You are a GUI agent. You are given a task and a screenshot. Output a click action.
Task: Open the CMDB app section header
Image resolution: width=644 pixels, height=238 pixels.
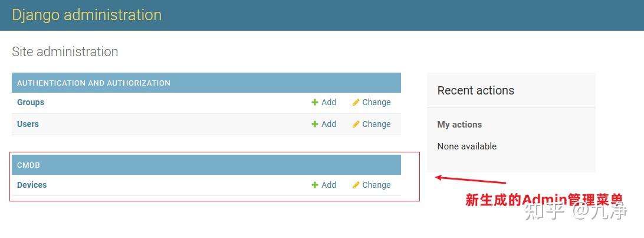[x=28, y=165]
